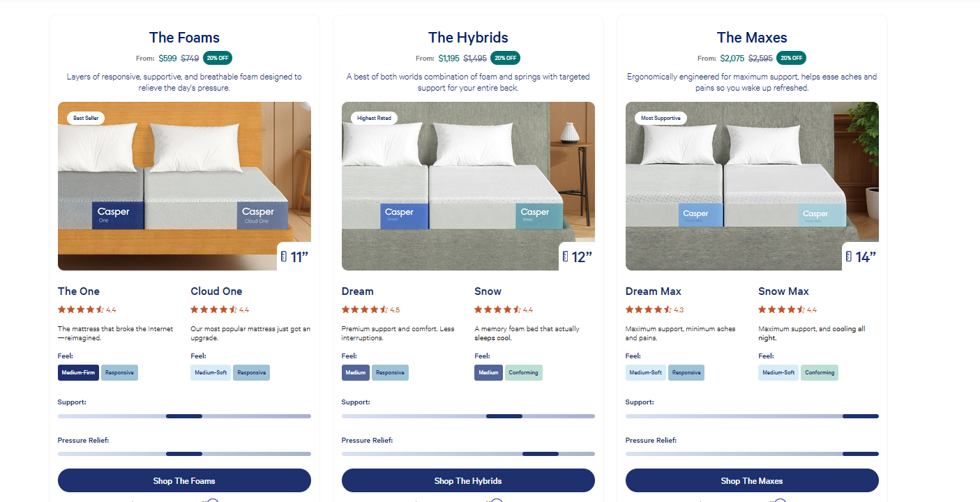Click The Maxes mattress image
The height and width of the screenshot is (502, 980).
pos(752,186)
